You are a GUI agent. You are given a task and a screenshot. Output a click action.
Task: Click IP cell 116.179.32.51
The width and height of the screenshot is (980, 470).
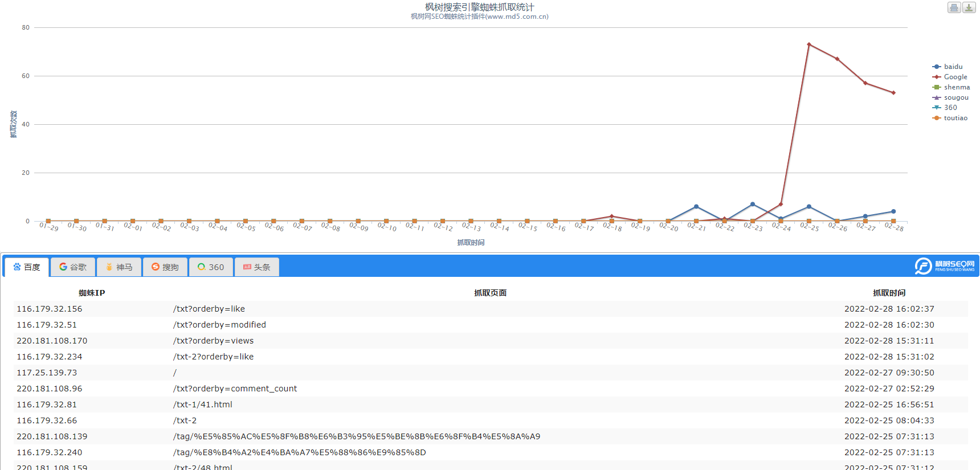(47, 325)
